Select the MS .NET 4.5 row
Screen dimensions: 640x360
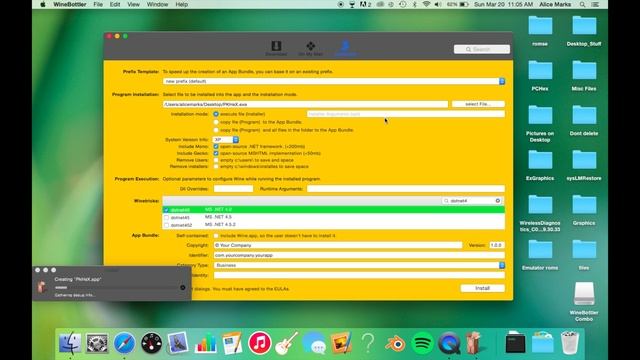tap(333, 218)
